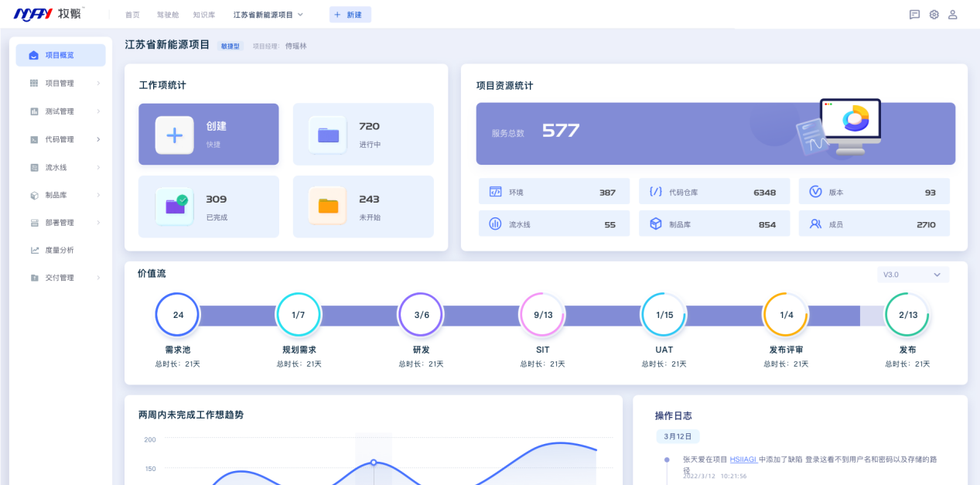The width and height of the screenshot is (980, 485).
Task: Click the checked folder icon for 已完成
Action: [x=175, y=206]
